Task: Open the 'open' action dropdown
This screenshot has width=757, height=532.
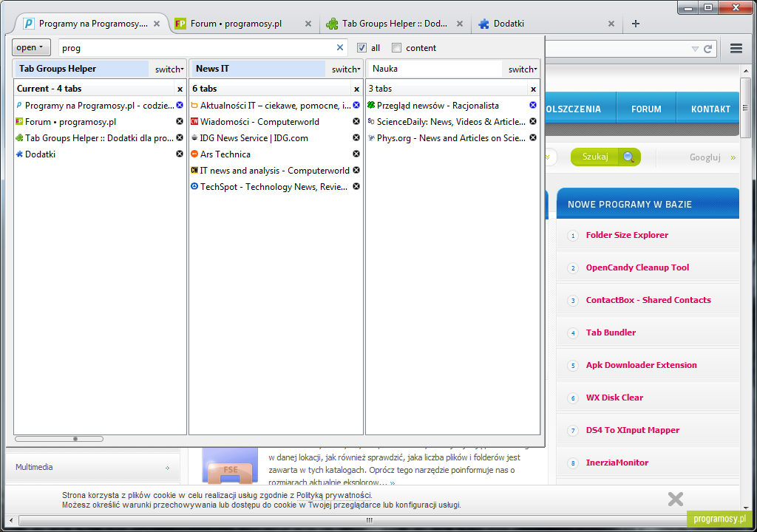Action: 31,47
